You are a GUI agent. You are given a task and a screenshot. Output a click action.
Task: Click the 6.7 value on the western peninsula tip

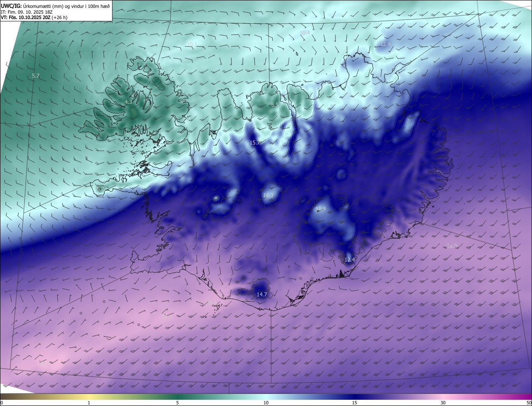pyautogui.click(x=100, y=189)
